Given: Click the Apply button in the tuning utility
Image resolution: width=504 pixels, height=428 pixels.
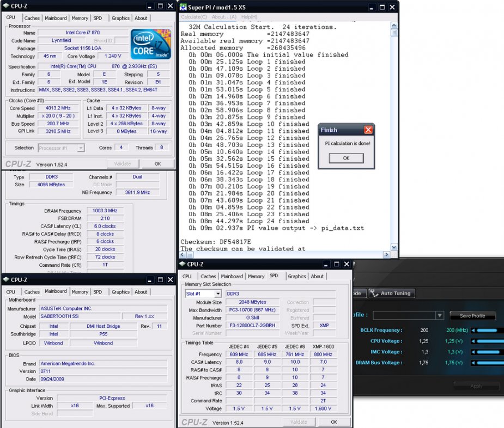Looking at the screenshot, I should click(x=476, y=386).
